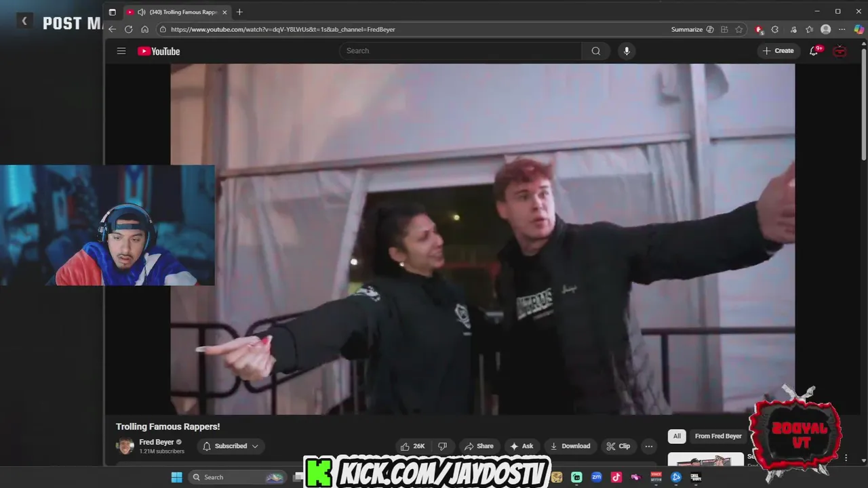Click the YouTube search field
This screenshot has height=488, width=868.
(460, 51)
